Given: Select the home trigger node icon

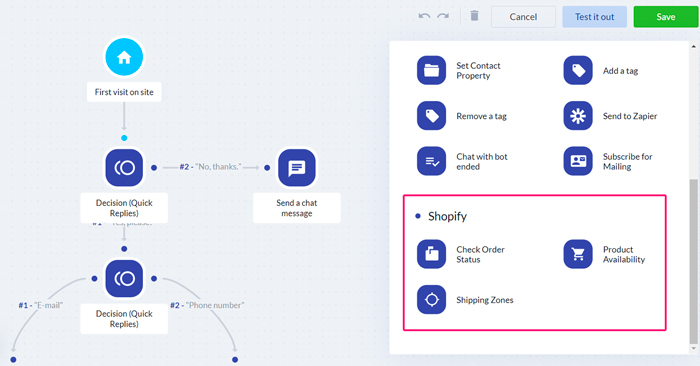Looking at the screenshot, I should tap(124, 57).
